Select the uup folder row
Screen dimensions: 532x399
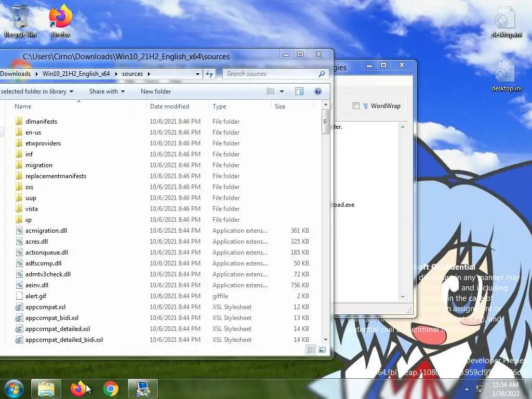162,197
